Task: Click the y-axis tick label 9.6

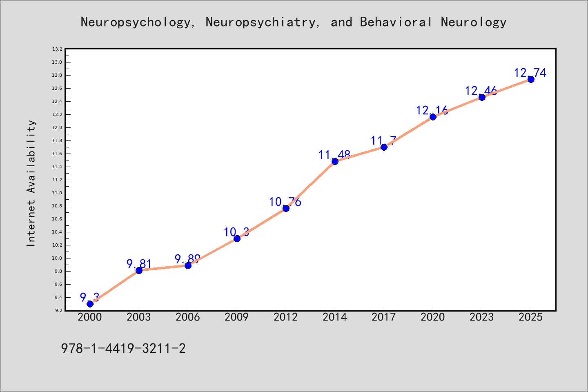Action: point(58,284)
